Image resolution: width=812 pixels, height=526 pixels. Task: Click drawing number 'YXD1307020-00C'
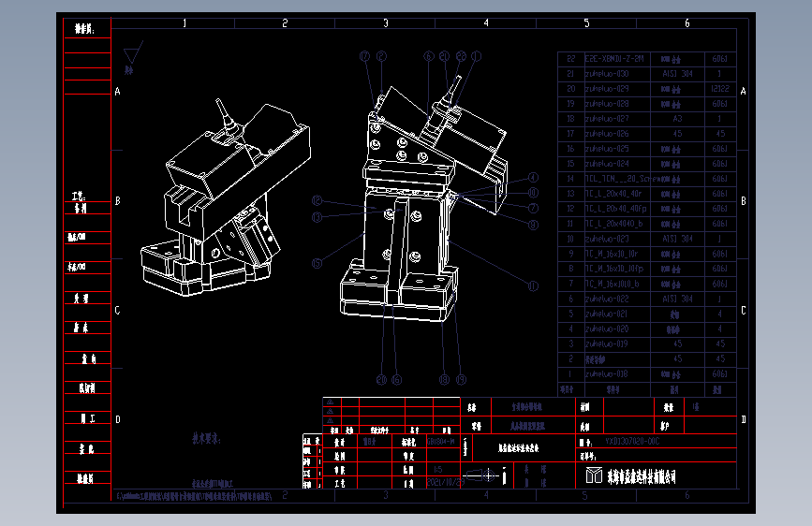pyautogui.click(x=632, y=442)
